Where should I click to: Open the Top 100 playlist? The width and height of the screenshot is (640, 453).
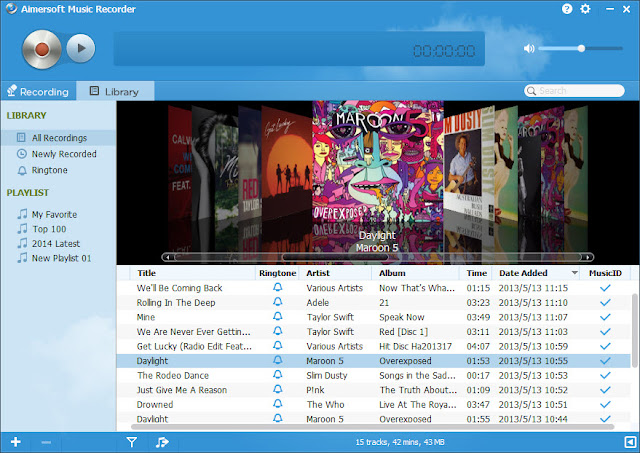(x=41, y=229)
